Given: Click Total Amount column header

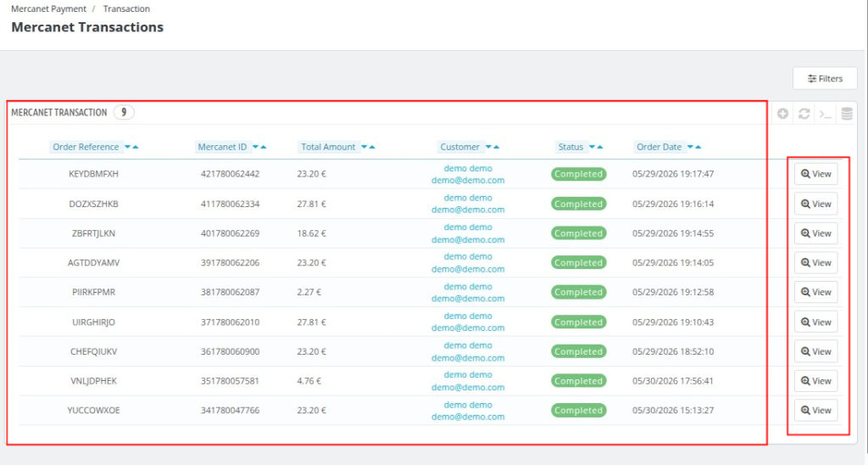Looking at the screenshot, I should click(x=328, y=147).
